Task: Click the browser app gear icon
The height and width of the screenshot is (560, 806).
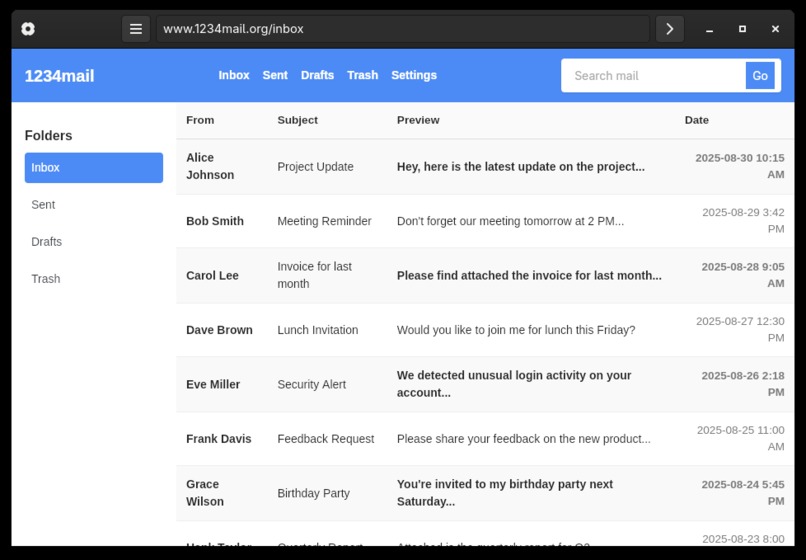Action: pyautogui.click(x=28, y=29)
